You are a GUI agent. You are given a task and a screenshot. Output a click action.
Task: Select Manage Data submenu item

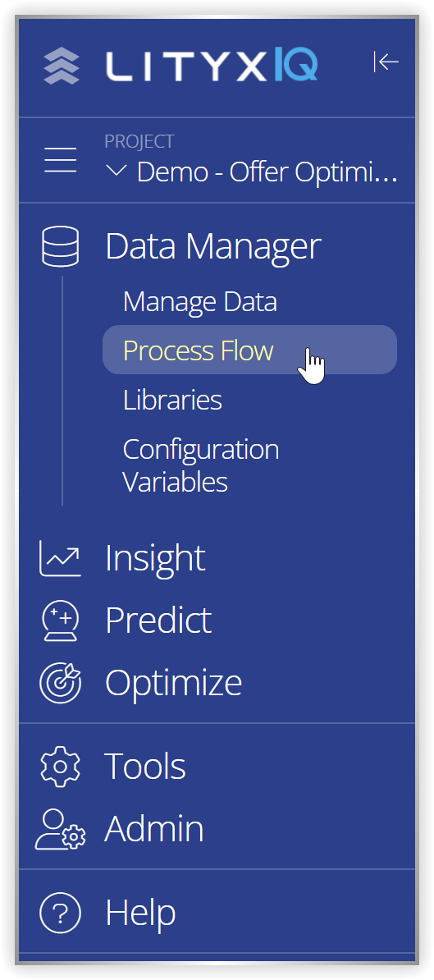tap(200, 302)
